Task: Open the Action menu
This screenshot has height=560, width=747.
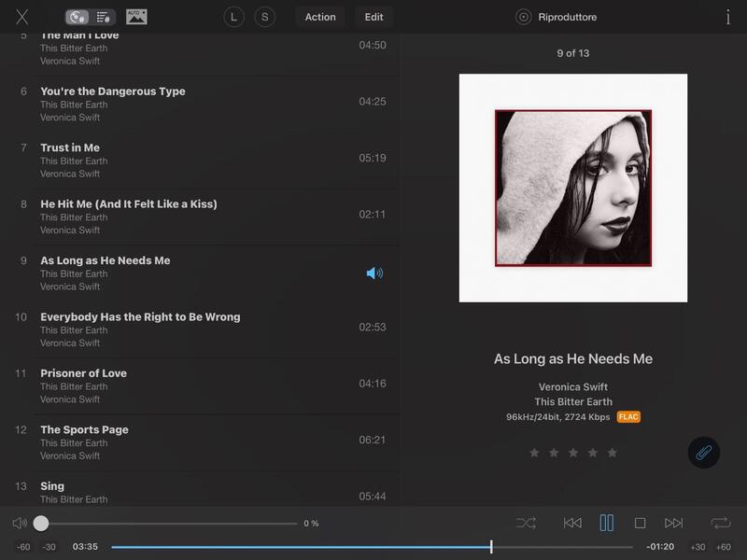Action: (319, 17)
